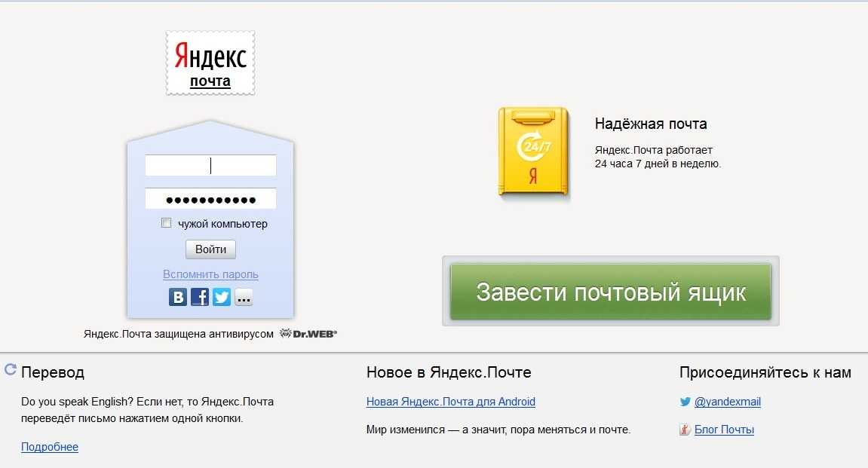This screenshot has height=468, width=868.
Task: Tick the чужой компьютер checkbox
Action: pos(166,223)
